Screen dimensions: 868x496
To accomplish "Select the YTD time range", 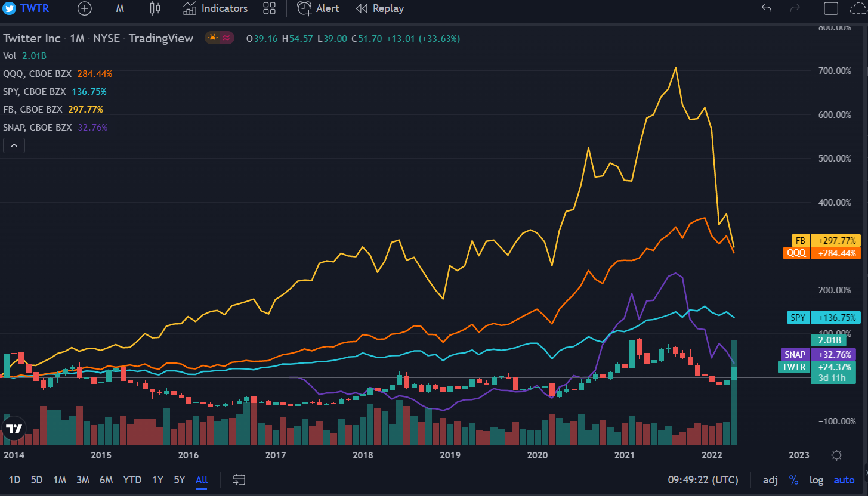I will [132, 480].
